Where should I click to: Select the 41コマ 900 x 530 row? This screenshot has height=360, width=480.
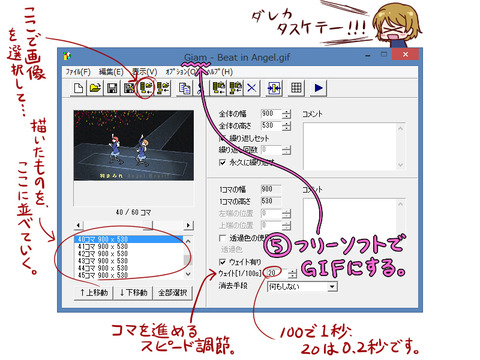tap(129, 246)
